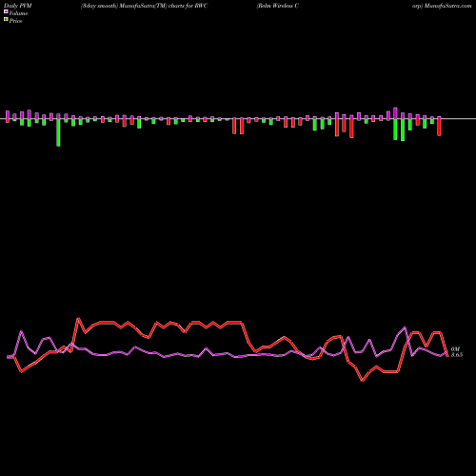
Task: Click the tallest green bar in the volume chart
Action: click(58, 132)
